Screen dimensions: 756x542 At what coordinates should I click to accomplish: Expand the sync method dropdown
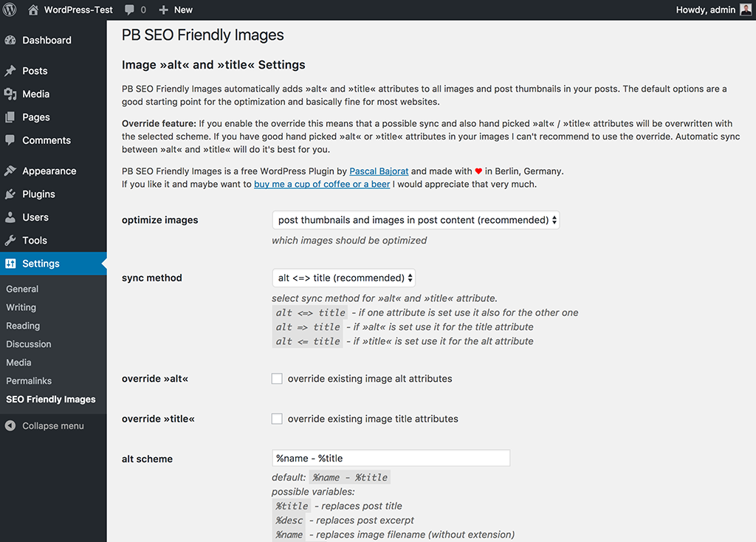[x=344, y=278]
